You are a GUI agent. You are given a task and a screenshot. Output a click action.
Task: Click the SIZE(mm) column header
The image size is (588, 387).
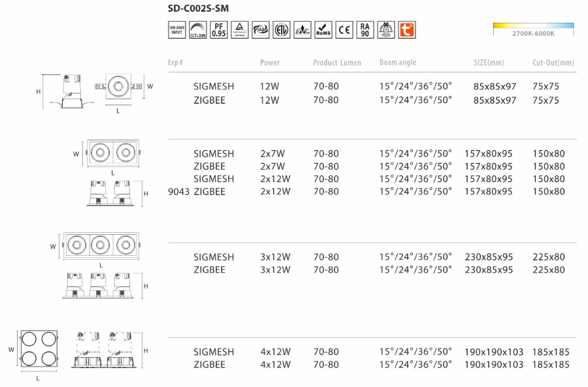pyautogui.click(x=489, y=63)
